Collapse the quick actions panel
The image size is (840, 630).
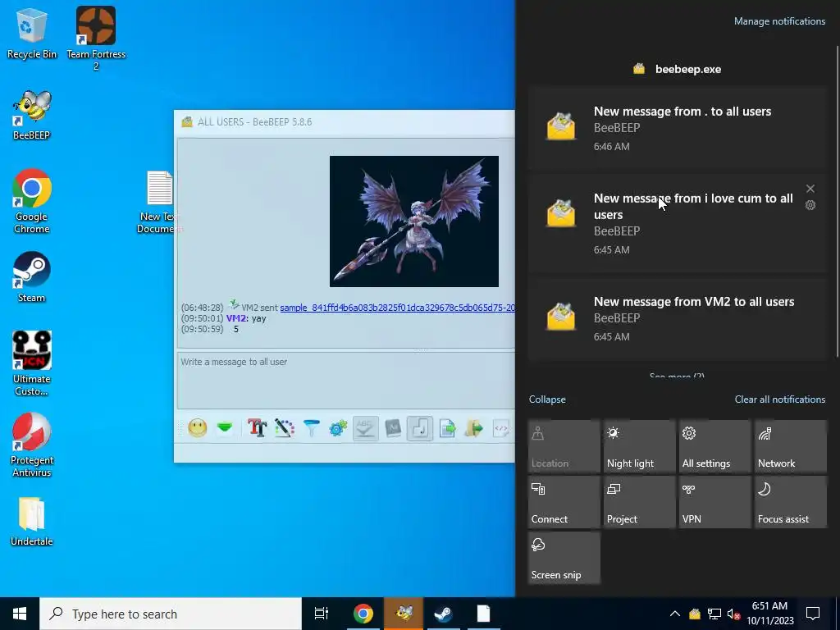(x=547, y=399)
